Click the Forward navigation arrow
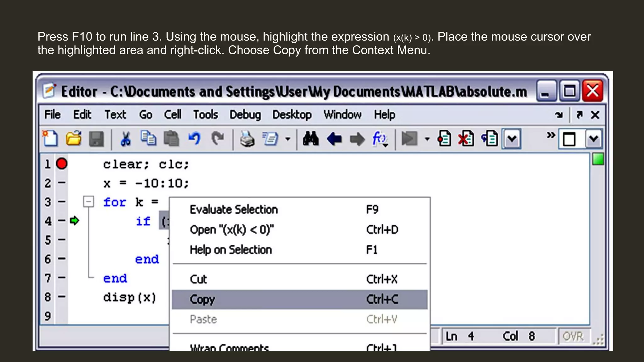The width and height of the screenshot is (644, 362). point(357,139)
